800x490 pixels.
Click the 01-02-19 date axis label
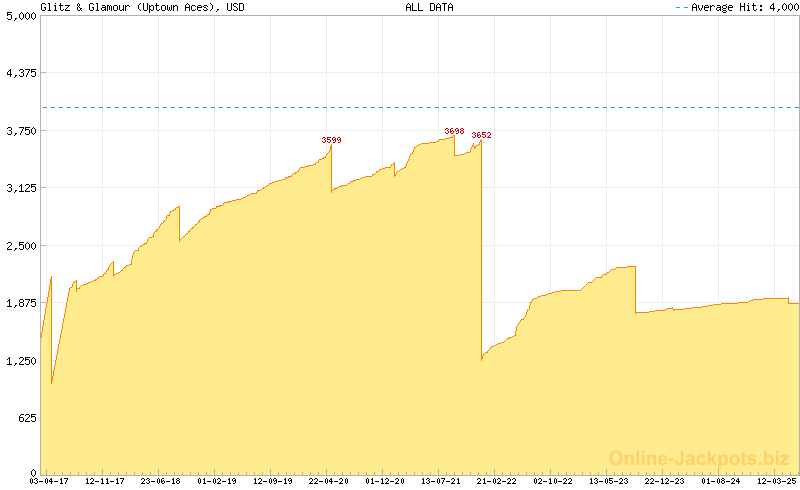point(217,481)
